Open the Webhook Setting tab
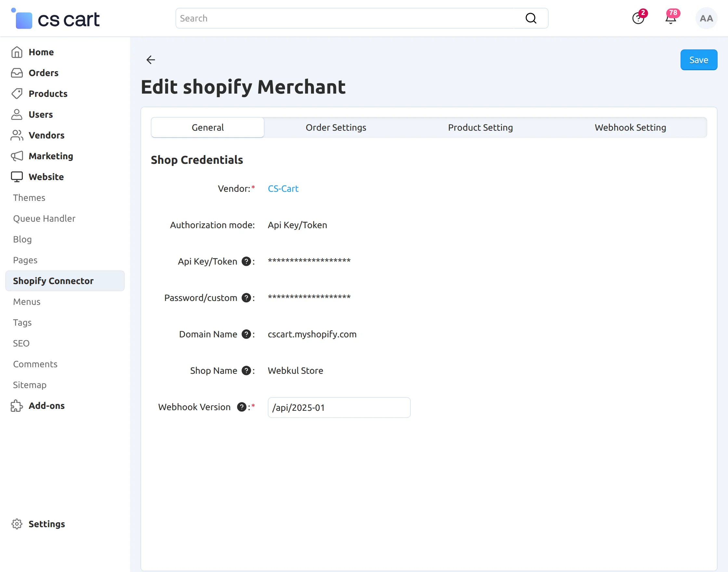Screen dimensions: 728x572 pyautogui.click(x=630, y=128)
